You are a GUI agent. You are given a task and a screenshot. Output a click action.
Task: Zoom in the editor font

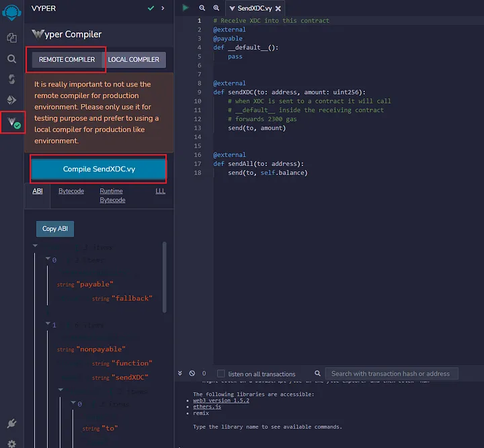point(216,8)
